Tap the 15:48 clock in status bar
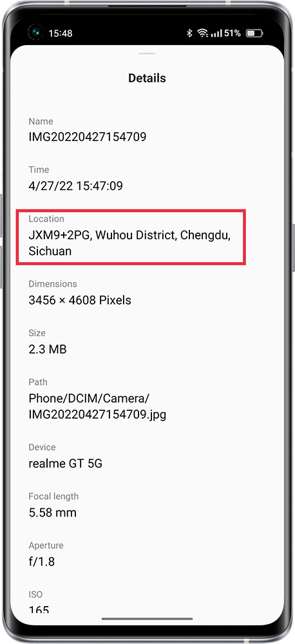This screenshot has width=295, height=644. [61, 33]
